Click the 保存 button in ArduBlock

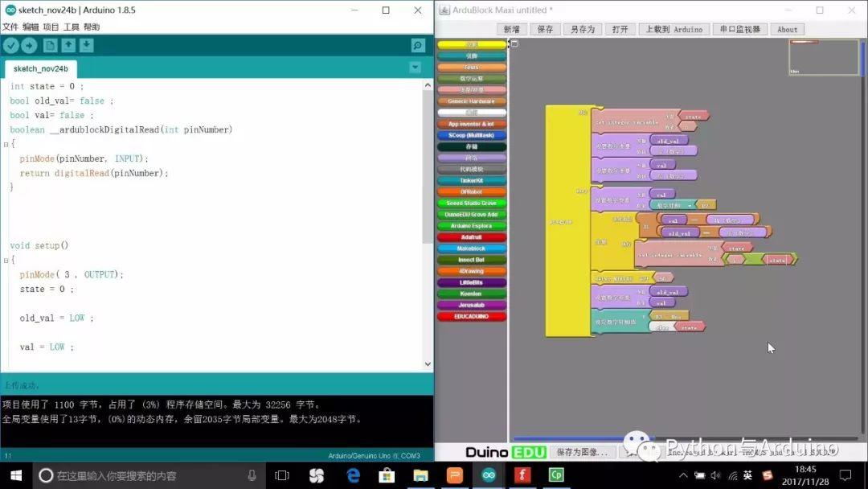pos(545,29)
